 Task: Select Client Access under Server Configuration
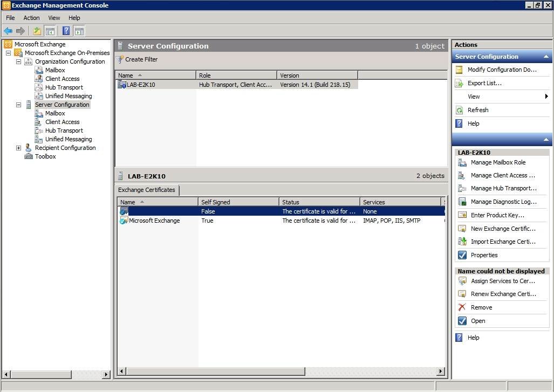click(63, 122)
